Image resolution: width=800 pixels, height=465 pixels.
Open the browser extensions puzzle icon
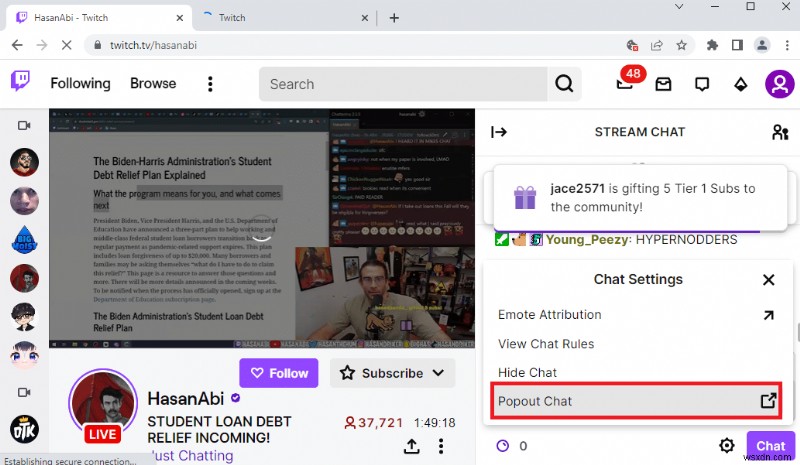[x=712, y=45]
